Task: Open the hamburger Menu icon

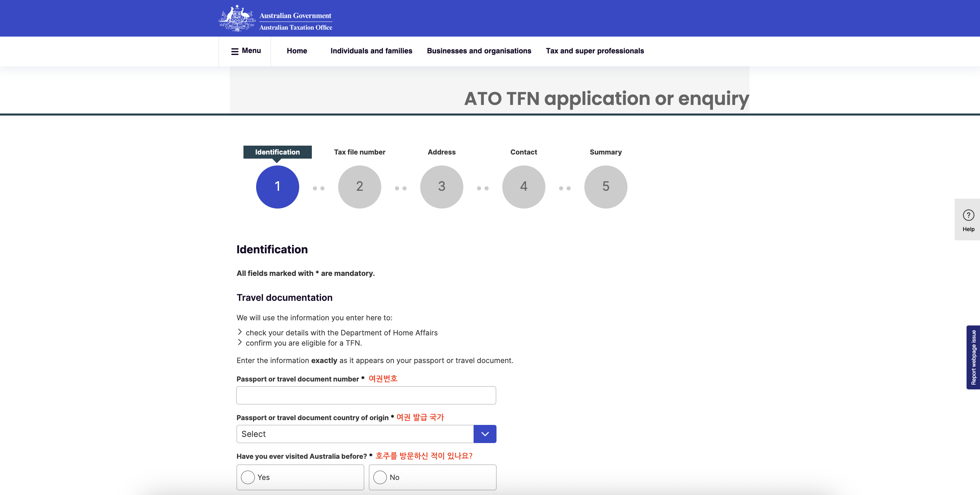Action: click(235, 51)
